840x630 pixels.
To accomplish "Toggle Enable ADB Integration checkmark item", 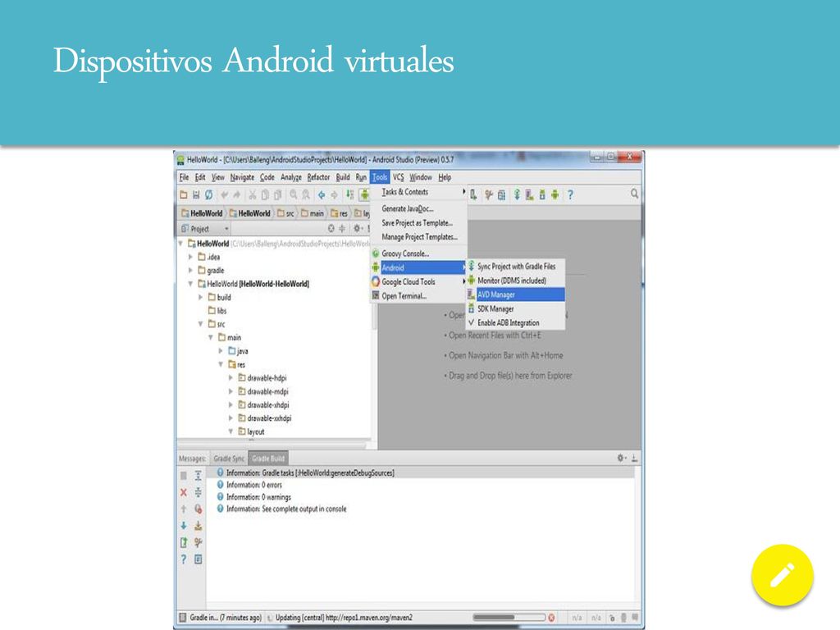I will point(517,323).
